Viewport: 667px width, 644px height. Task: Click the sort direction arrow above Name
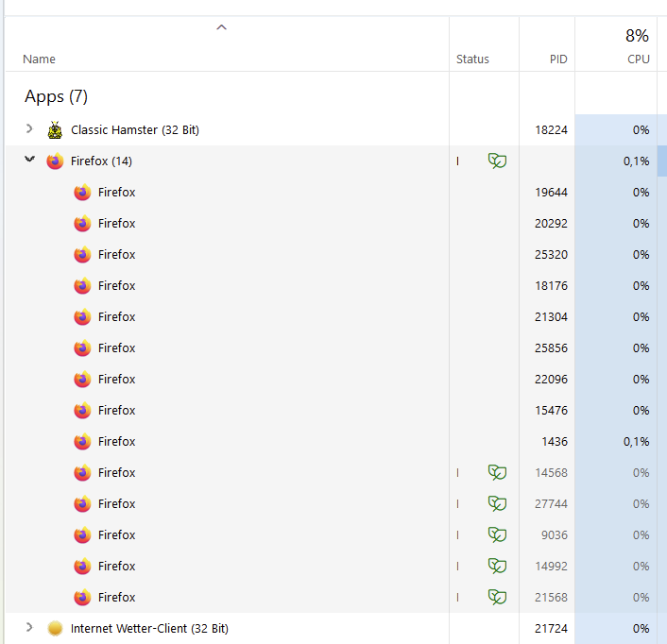pos(221,27)
